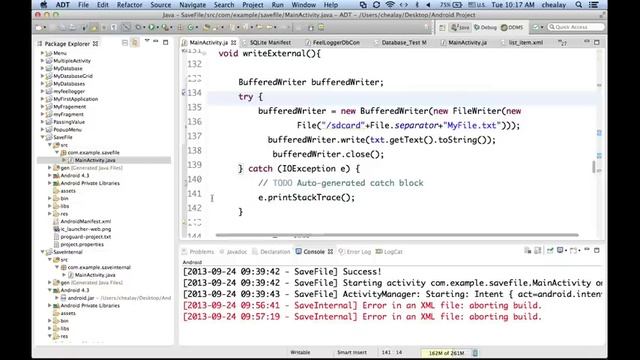Toggle the console Scroll Lock icon
Screen dimensions: 640x360
pyautogui.click(x=538, y=251)
